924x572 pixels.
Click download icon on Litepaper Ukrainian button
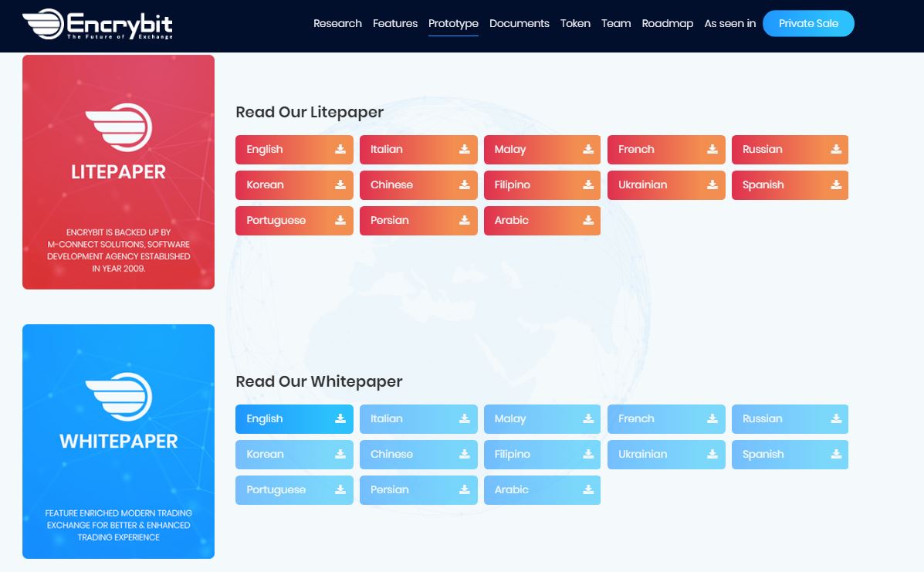click(712, 184)
